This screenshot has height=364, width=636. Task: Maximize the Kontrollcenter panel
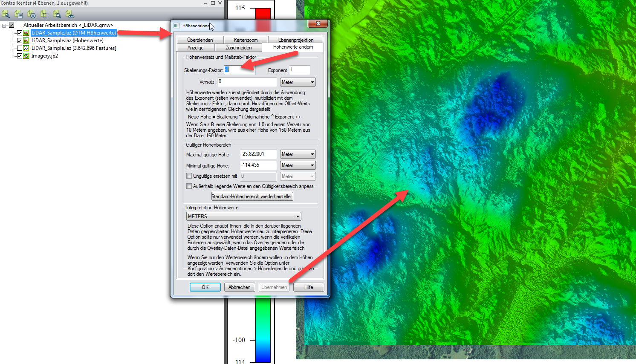click(213, 3)
